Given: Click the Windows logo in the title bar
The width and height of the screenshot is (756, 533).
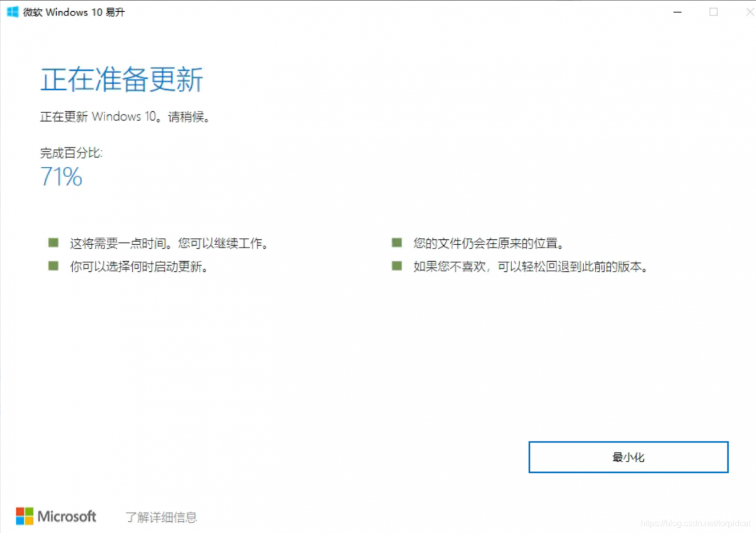Looking at the screenshot, I should 12,12.
